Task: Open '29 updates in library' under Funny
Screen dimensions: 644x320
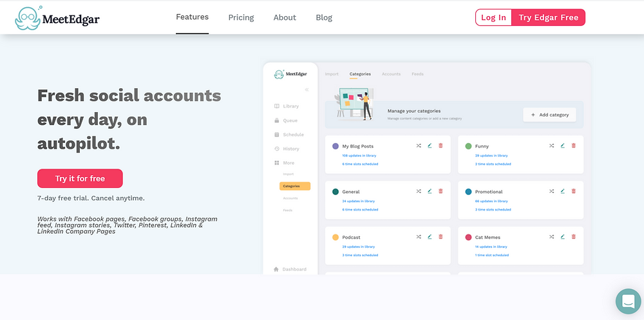Action: coord(491,156)
